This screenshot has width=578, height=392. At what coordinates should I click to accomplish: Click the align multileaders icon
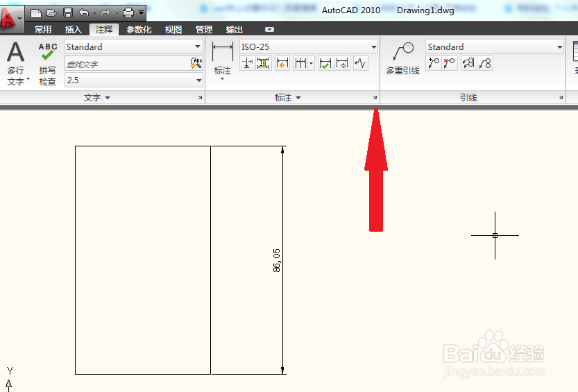coord(468,63)
